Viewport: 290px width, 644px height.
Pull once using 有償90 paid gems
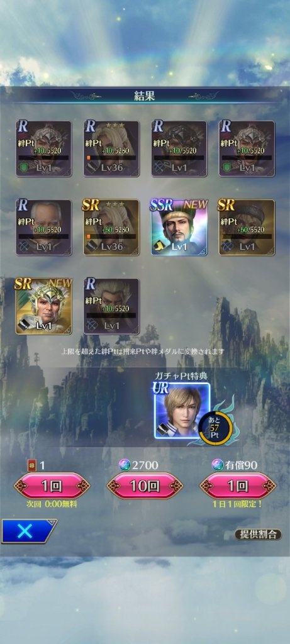tap(238, 486)
